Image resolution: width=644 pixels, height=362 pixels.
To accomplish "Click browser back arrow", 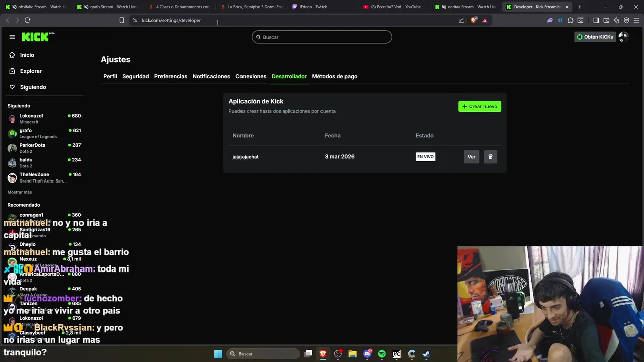I will pos(7,20).
